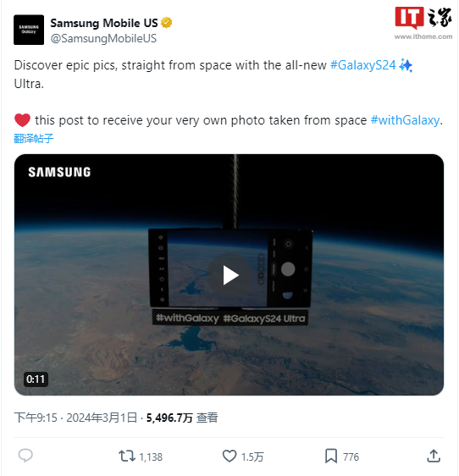Click the 0:11 video duration badge
Image resolution: width=459 pixels, height=476 pixels.
[x=36, y=379]
